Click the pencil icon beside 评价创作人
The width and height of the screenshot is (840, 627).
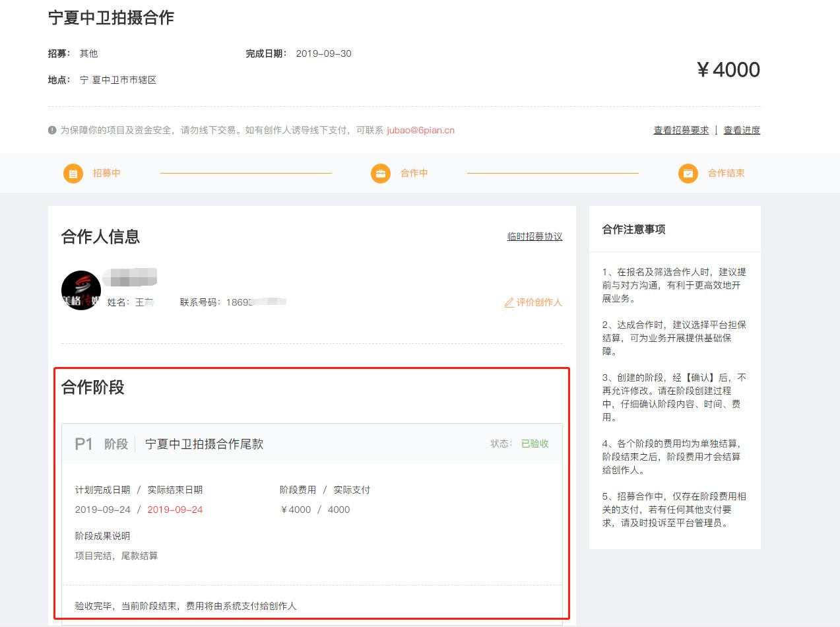pyautogui.click(x=509, y=302)
